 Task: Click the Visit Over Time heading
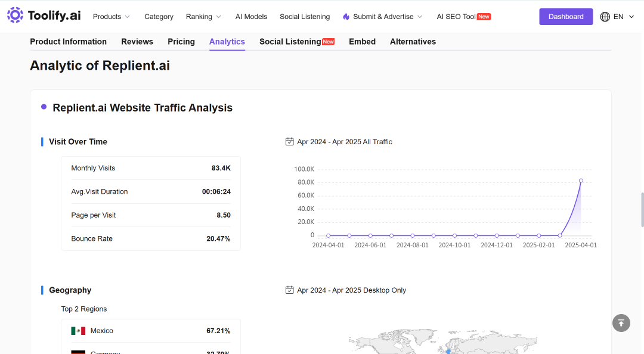point(78,142)
